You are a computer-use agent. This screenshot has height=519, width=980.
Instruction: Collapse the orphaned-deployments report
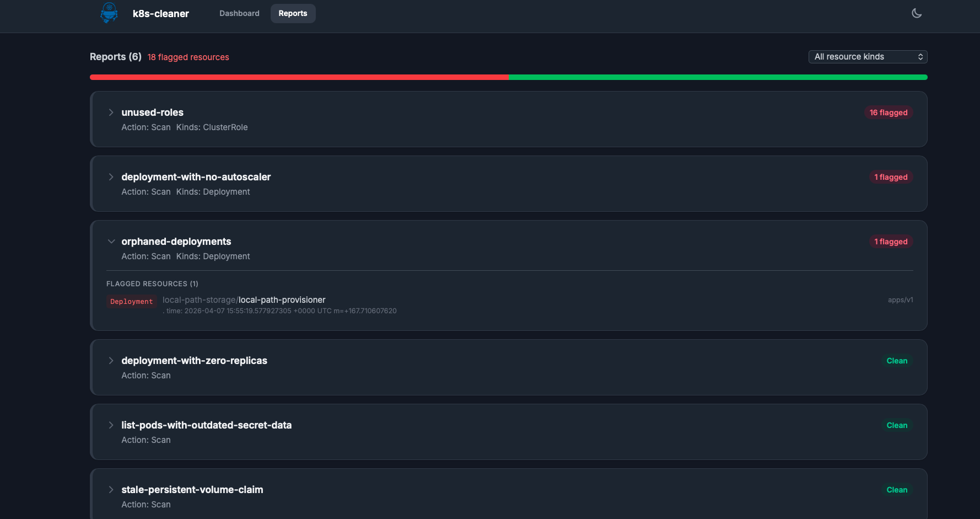[111, 242]
